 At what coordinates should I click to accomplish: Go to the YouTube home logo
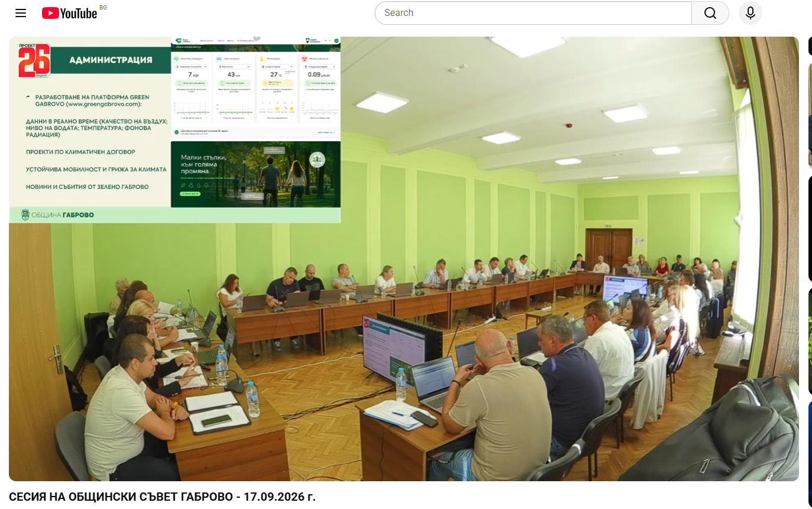(69, 13)
